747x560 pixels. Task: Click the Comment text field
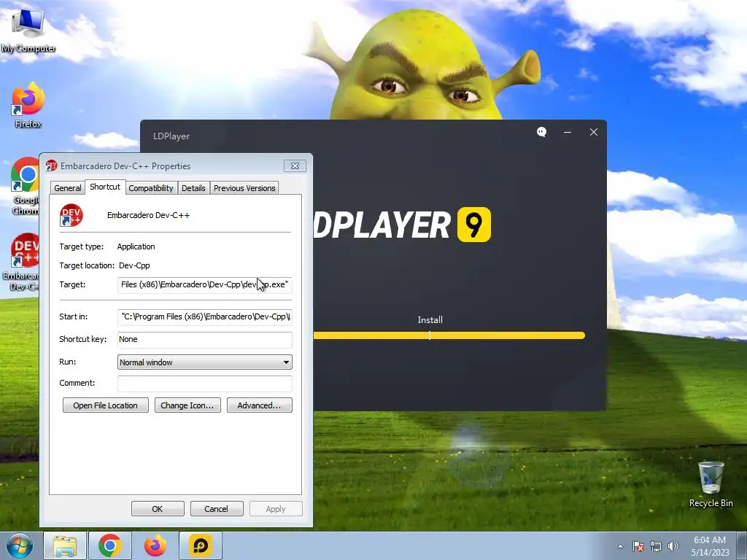coord(205,384)
